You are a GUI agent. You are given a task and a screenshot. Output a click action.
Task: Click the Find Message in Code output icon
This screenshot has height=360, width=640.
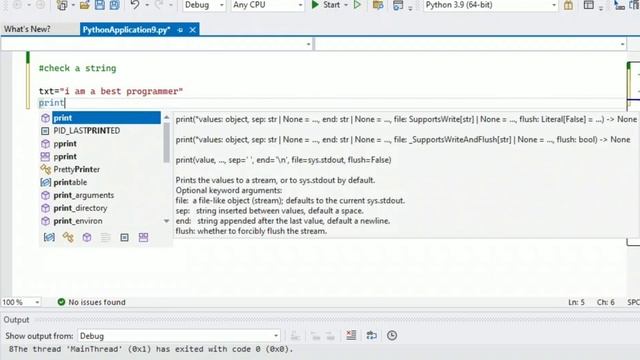[x=295, y=336]
